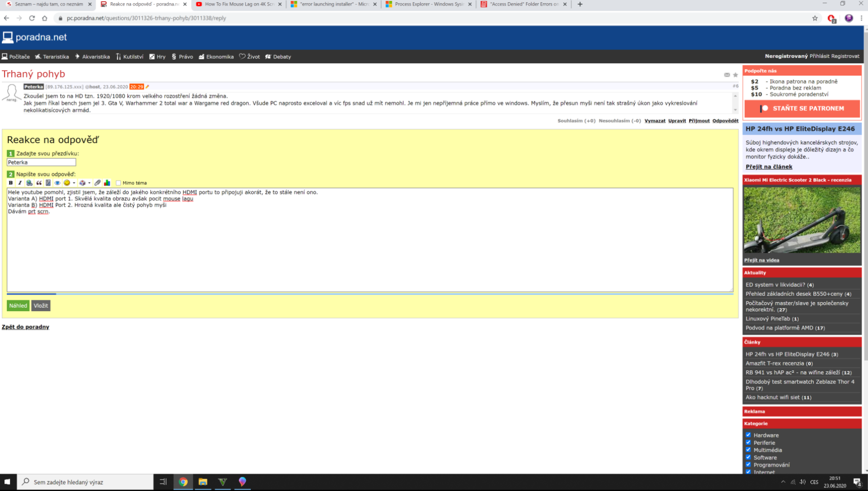The height and width of the screenshot is (491, 868).
Task: Attach a file with the paperclip icon
Action: point(98,183)
